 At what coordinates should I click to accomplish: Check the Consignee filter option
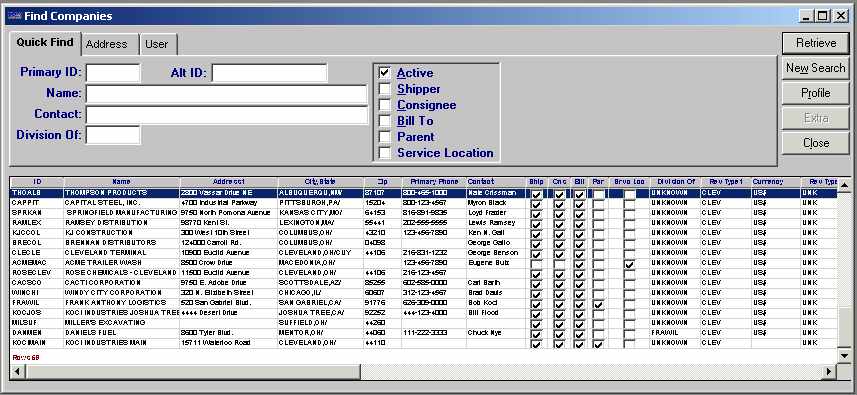click(385, 105)
